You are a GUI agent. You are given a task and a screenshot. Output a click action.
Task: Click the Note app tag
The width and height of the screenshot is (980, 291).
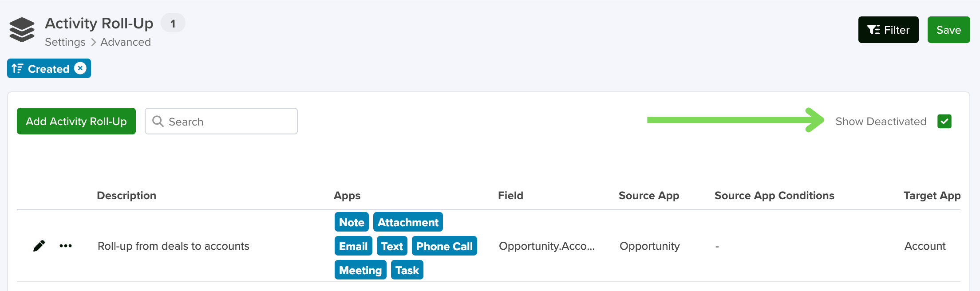(x=352, y=222)
